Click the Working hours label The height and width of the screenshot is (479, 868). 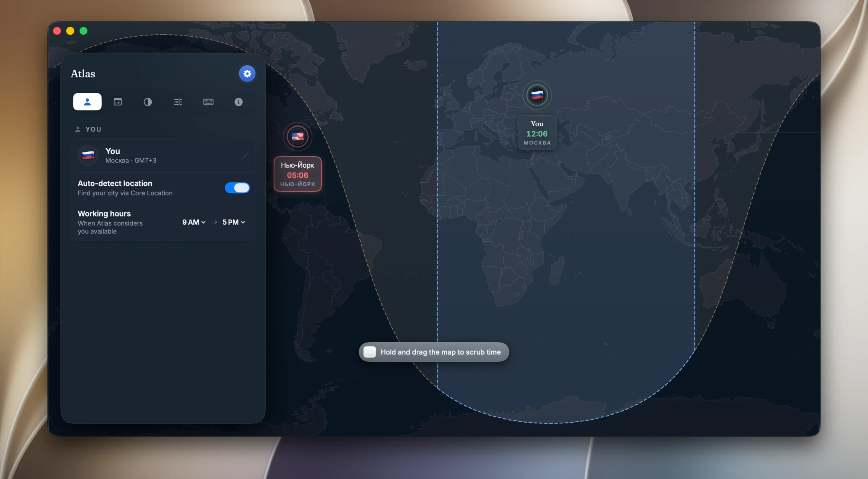104,213
